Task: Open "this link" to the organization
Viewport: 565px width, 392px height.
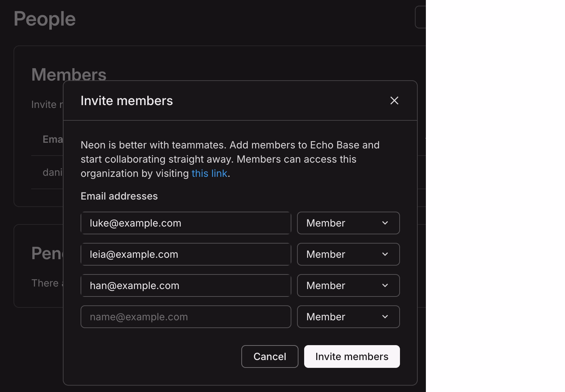Action: pyautogui.click(x=209, y=174)
